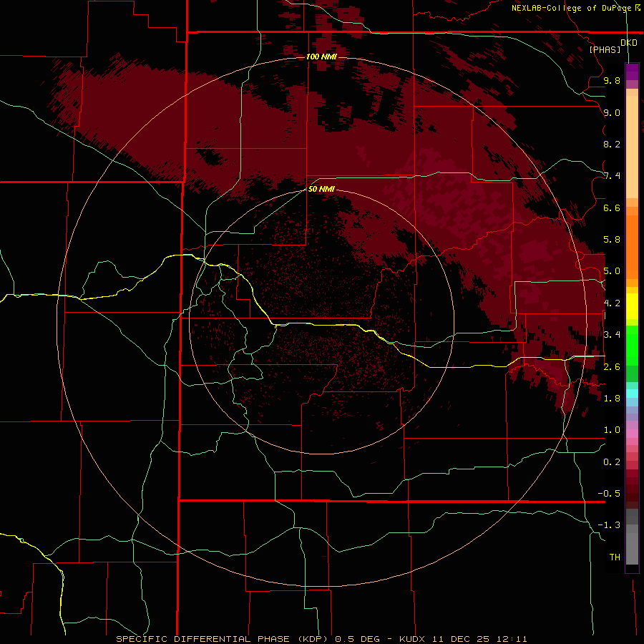Select the 6.6 scale value
Image resolution: width=644 pixels, height=644 pixels.
[612, 208]
